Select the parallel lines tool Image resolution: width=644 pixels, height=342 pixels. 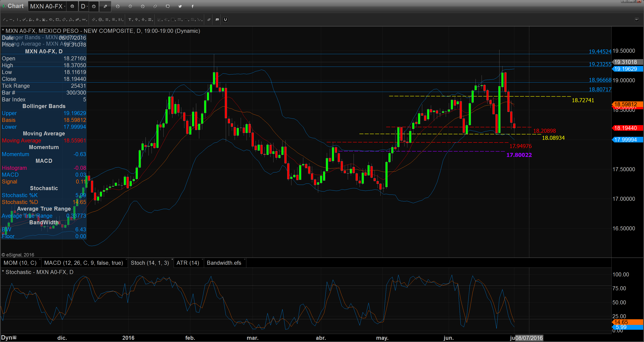94,20
